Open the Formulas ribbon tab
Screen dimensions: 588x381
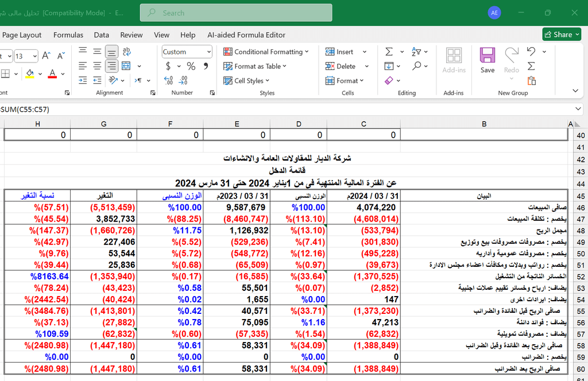click(x=68, y=35)
